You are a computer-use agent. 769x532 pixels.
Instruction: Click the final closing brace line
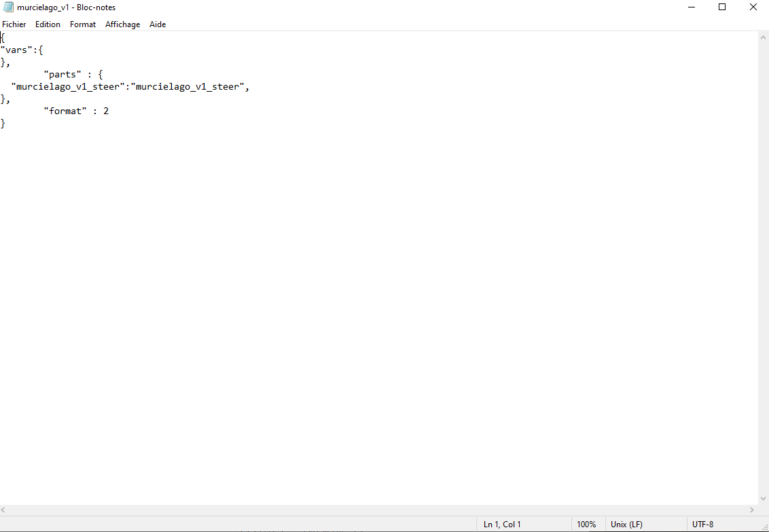click(3, 124)
